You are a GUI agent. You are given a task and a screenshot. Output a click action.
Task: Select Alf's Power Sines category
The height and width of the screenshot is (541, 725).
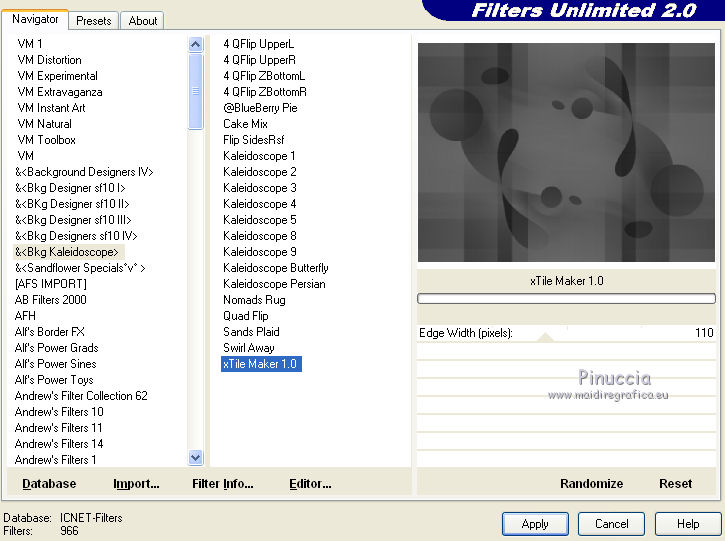pyautogui.click(x=55, y=364)
